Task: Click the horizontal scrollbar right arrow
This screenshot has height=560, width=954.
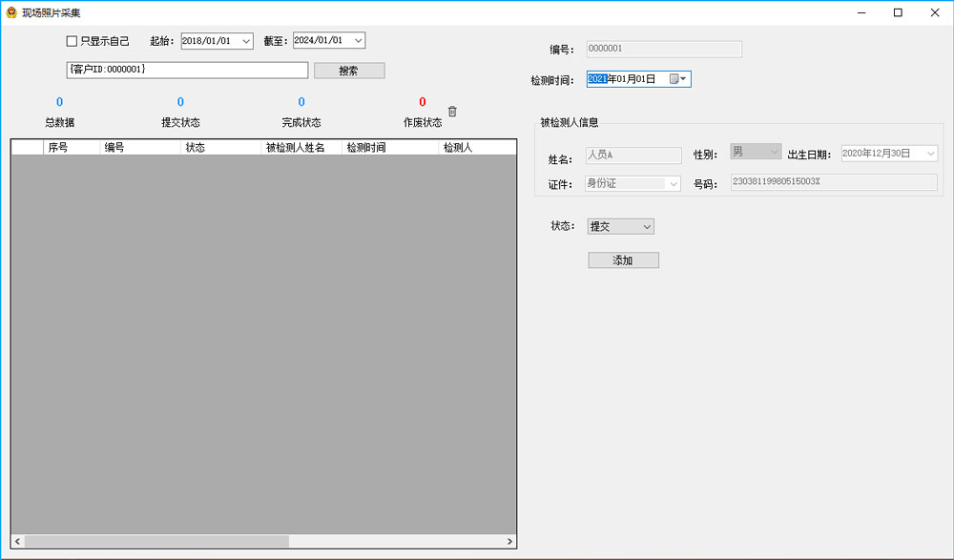Action: pos(509,542)
